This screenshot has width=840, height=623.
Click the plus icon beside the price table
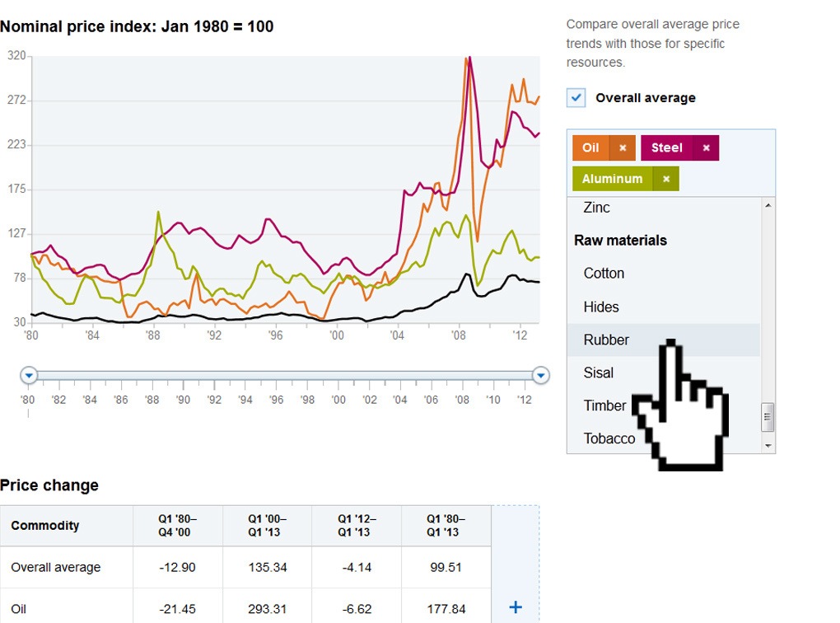click(515, 607)
